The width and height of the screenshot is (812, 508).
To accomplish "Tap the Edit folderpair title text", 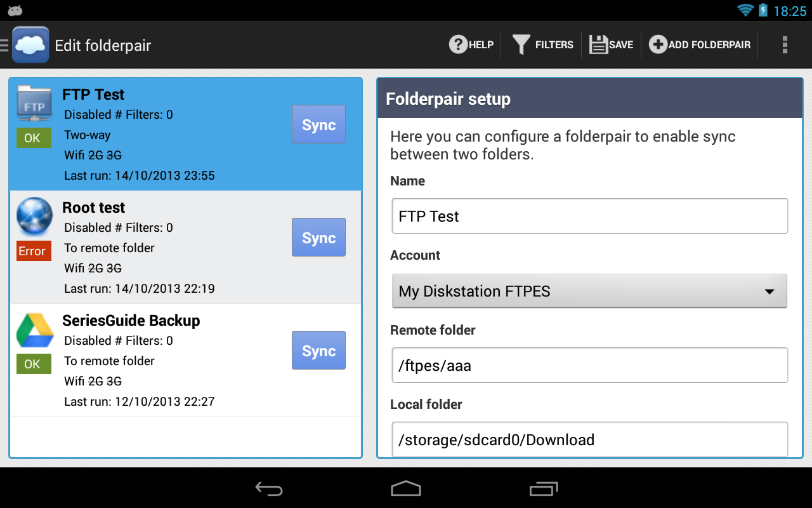I will point(103,45).
